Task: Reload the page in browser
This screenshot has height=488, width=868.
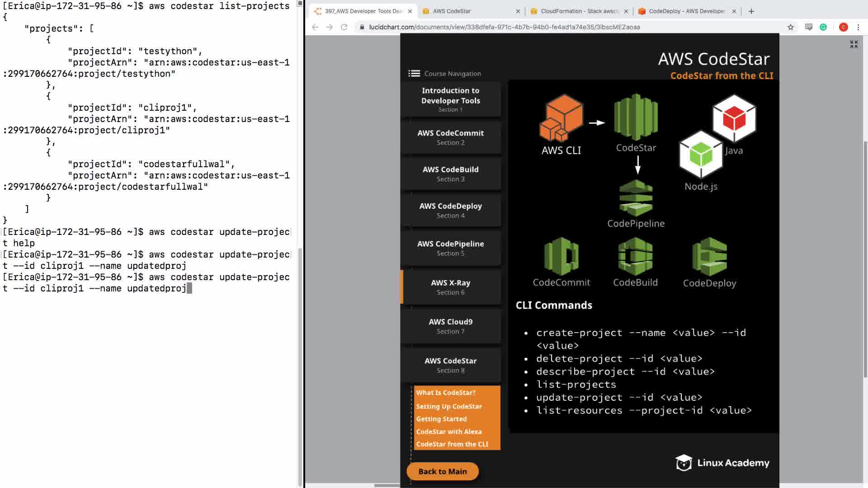Action: pos(344,27)
